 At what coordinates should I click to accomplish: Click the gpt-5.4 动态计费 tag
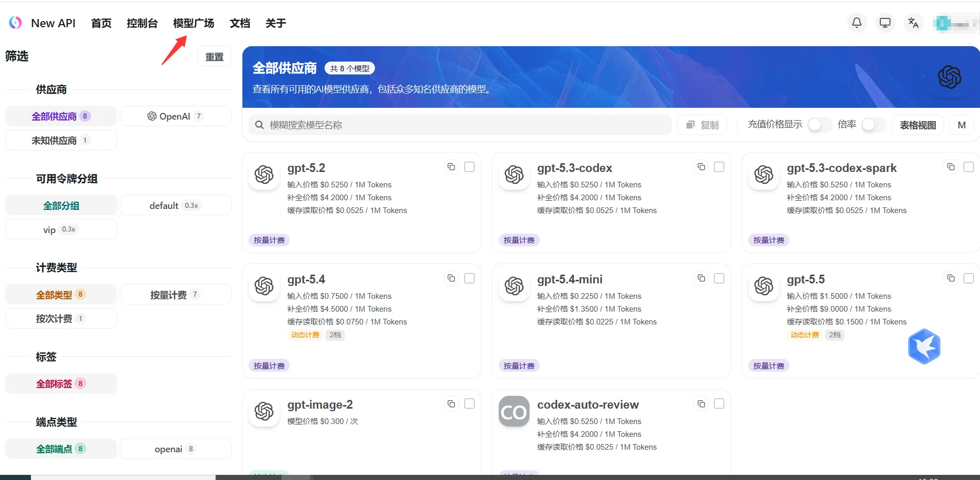(x=305, y=335)
